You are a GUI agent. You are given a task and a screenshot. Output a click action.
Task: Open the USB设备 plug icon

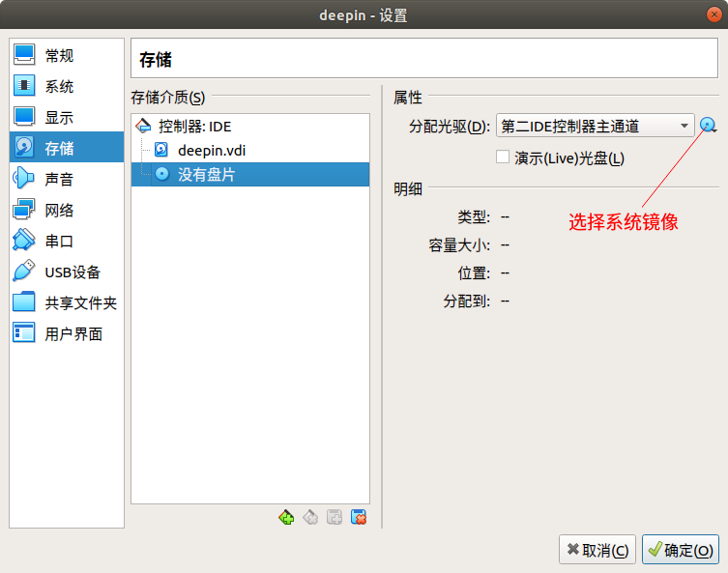(23, 272)
